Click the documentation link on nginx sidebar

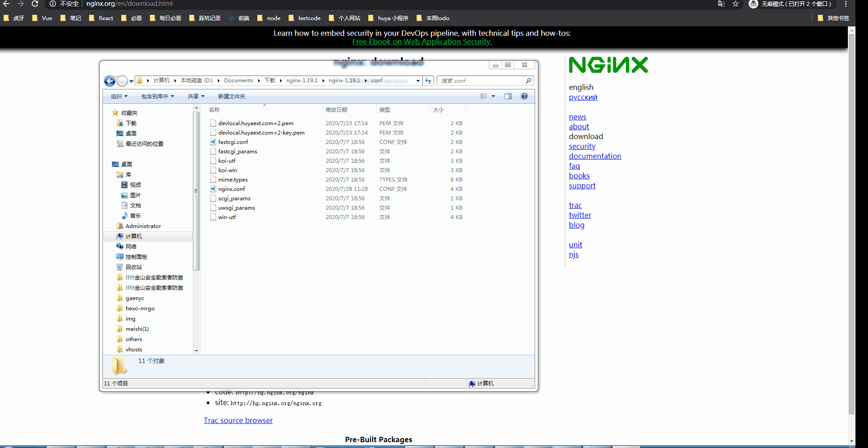(x=595, y=156)
